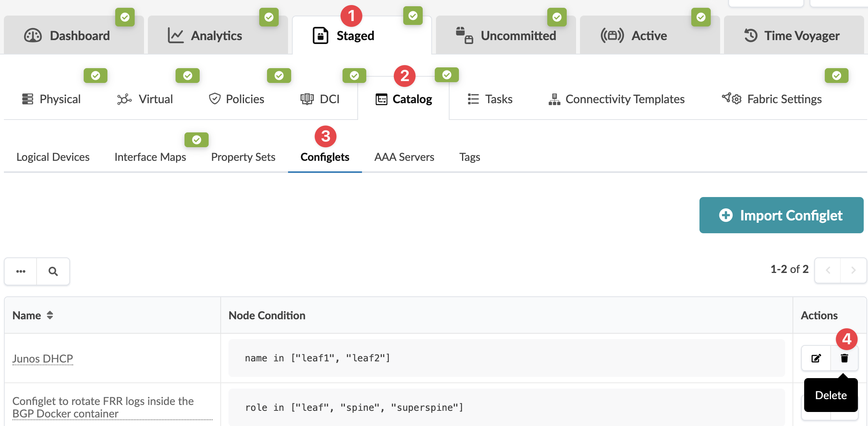Viewport: 868px width, 426px height.
Task: Open the Junos DHCP configlet link
Action: coord(43,359)
